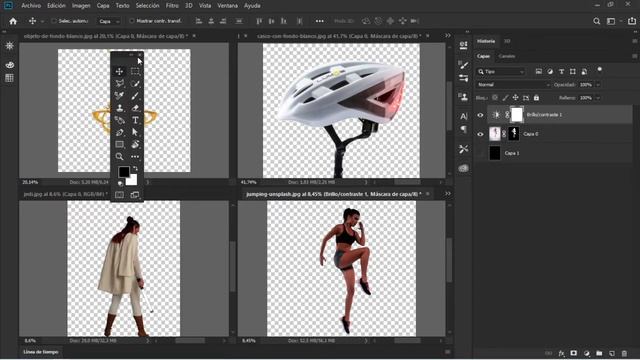Hide the Brillo/contraste 1 layer eye
640x360 pixels.
(x=480, y=115)
